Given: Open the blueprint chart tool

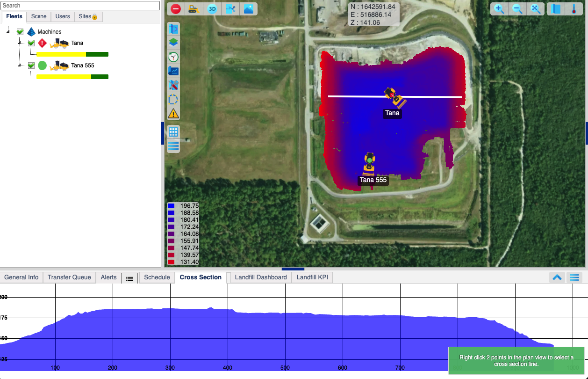Looking at the screenshot, I should click(173, 71).
